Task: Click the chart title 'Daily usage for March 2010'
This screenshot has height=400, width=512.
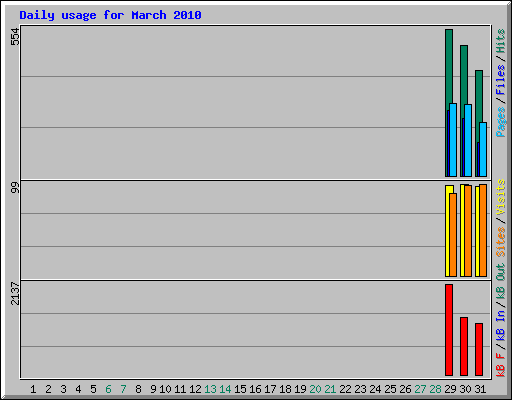Action: point(110,15)
